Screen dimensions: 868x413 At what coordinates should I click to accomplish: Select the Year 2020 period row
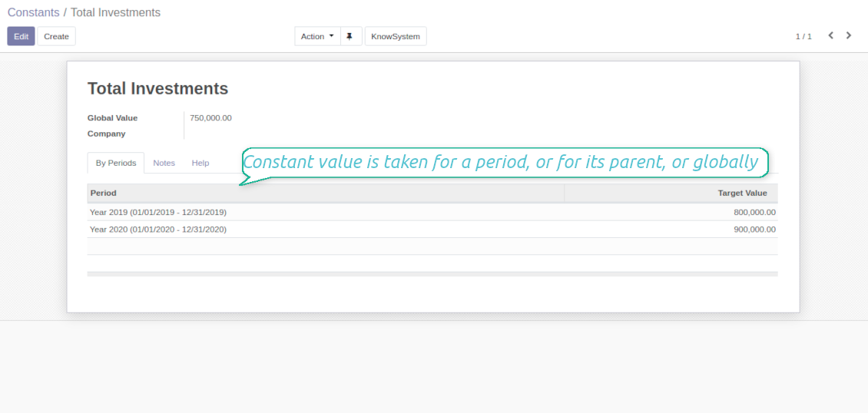158,230
